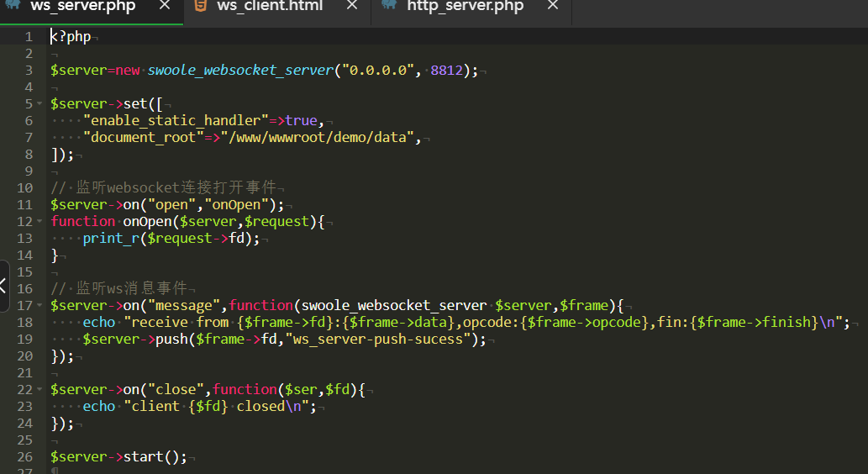Close the ws_client.html tab
Screen dimensions: 868x474
352,6
